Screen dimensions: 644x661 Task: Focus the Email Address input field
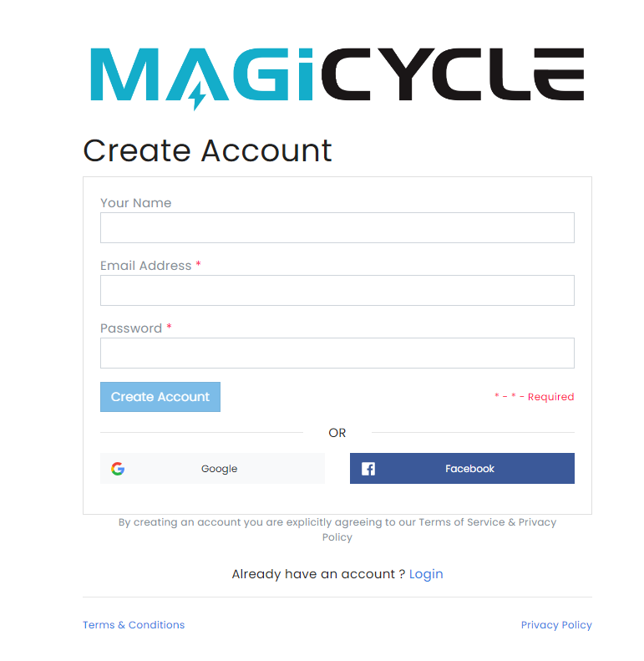tap(337, 291)
